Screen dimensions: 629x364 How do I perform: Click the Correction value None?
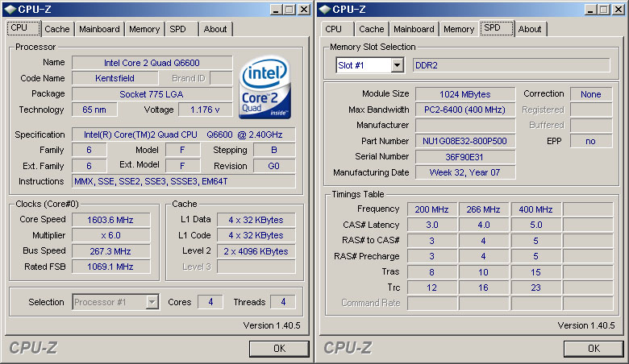click(591, 94)
